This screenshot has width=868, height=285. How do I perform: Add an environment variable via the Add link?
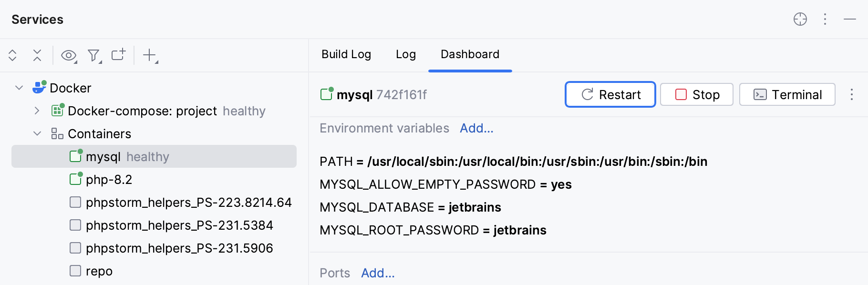click(x=476, y=128)
